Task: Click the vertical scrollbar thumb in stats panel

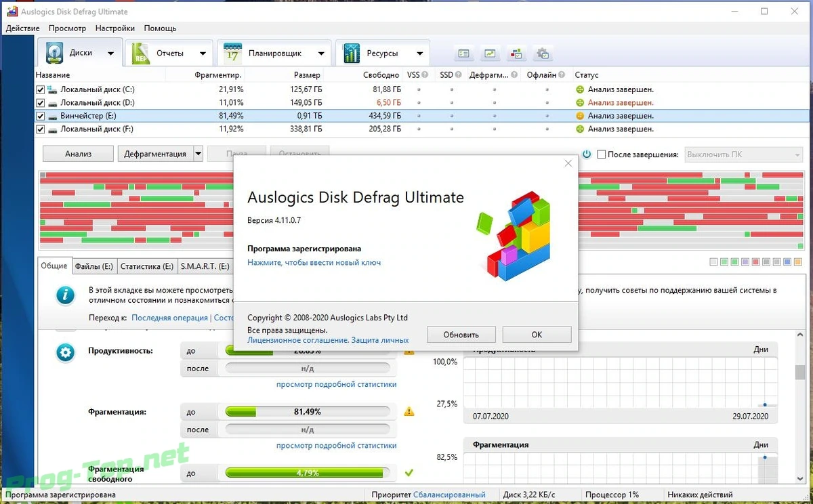Action: [801, 373]
